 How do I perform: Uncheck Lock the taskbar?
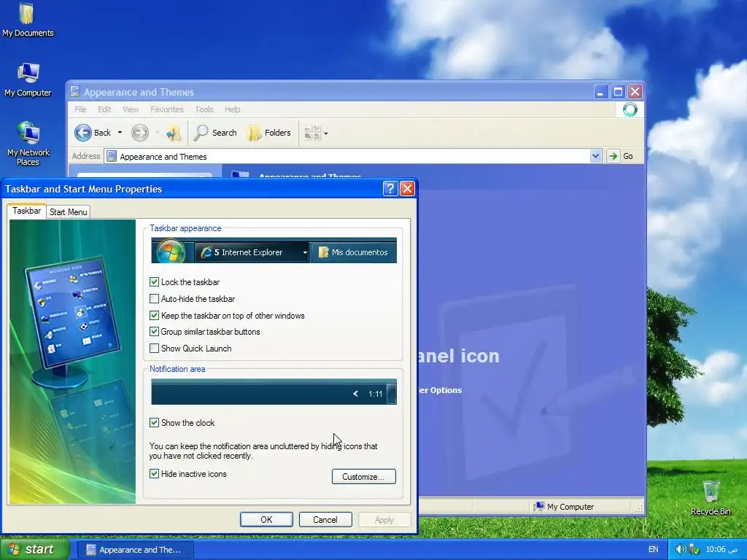point(154,282)
